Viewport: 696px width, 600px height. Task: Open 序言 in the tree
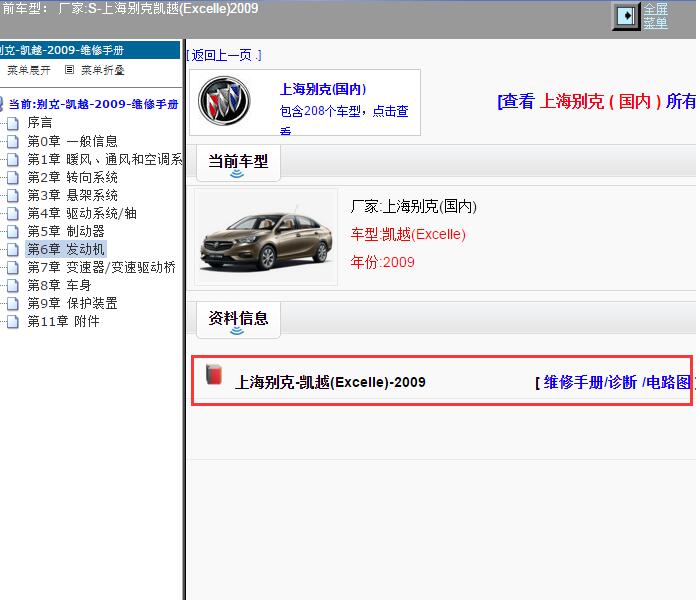point(40,122)
